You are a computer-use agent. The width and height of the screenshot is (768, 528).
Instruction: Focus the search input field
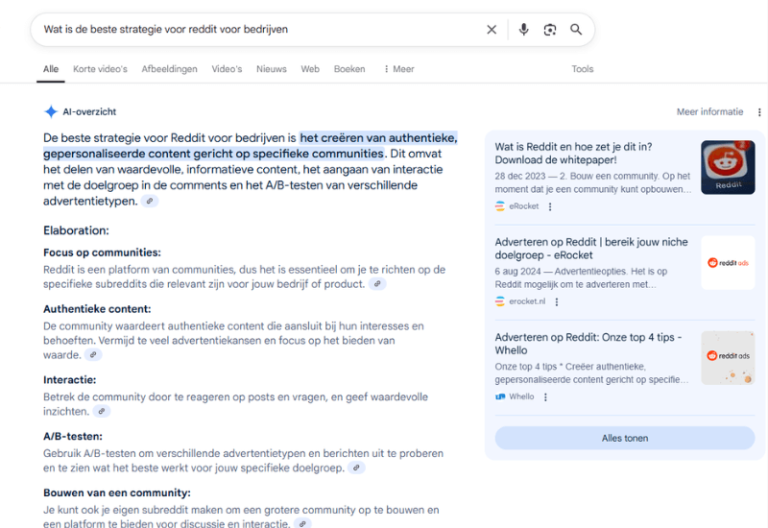[260, 29]
